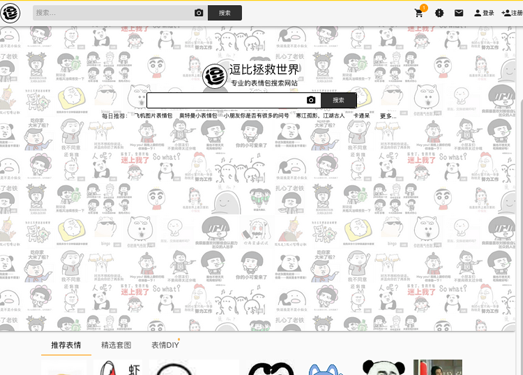Switch to the 推荐表情 tab

66,345
